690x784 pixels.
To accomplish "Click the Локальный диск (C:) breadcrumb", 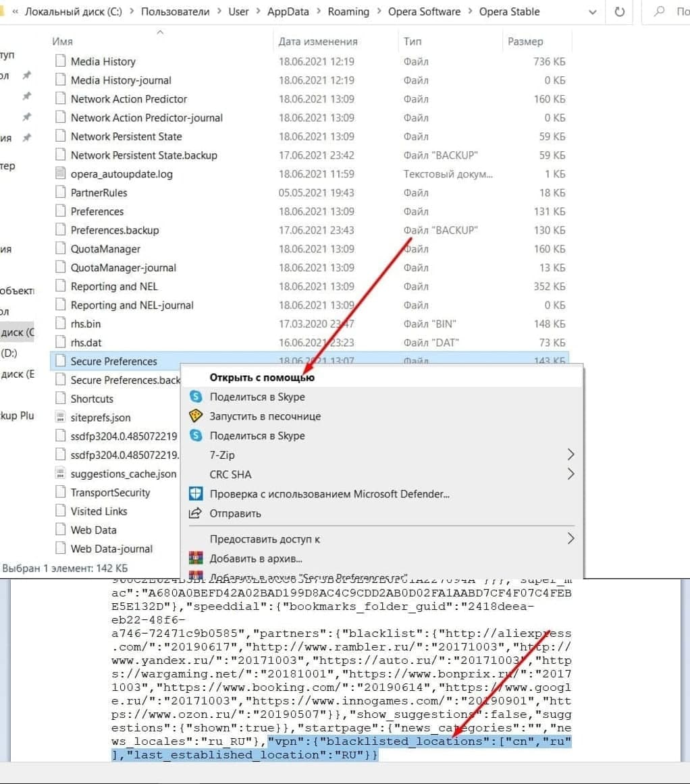I will pos(74,11).
